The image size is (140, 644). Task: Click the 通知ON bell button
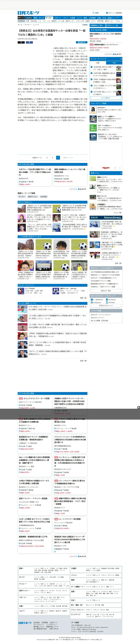pyautogui.click(x=82, y=42)
